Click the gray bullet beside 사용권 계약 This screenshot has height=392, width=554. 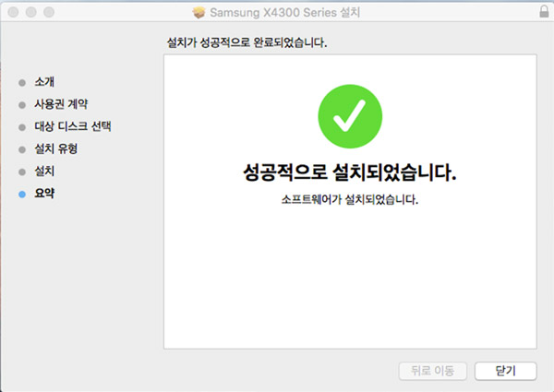(22, 105)
